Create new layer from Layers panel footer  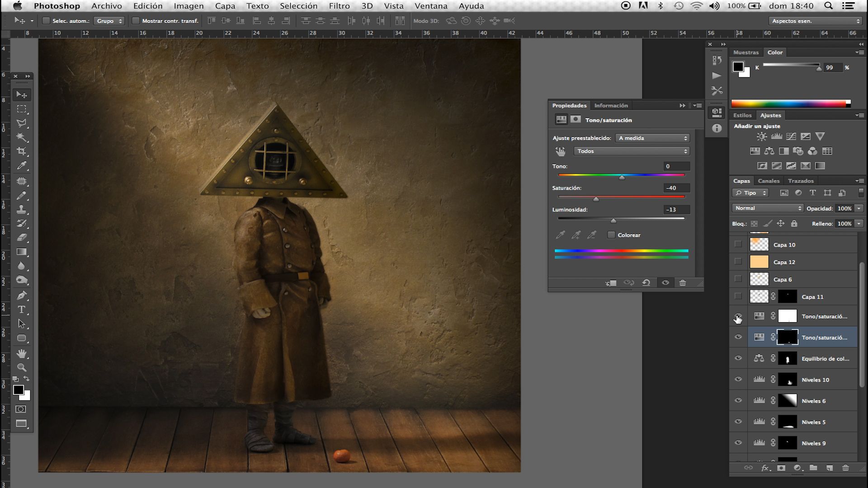pos(829,468)
